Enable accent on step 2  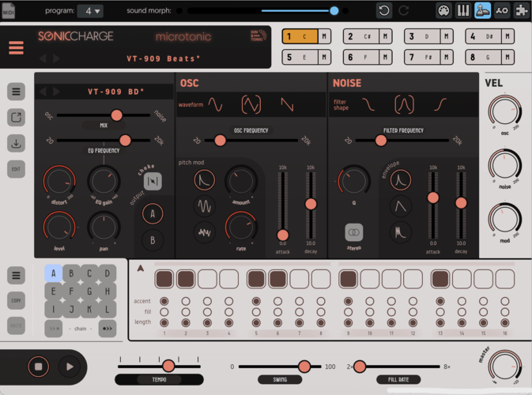186,301
